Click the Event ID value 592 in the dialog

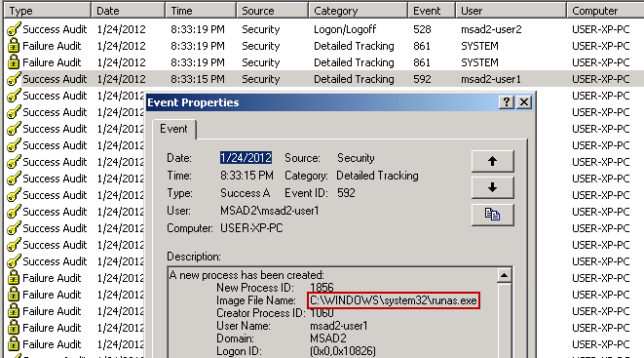[x=346, y=193]
